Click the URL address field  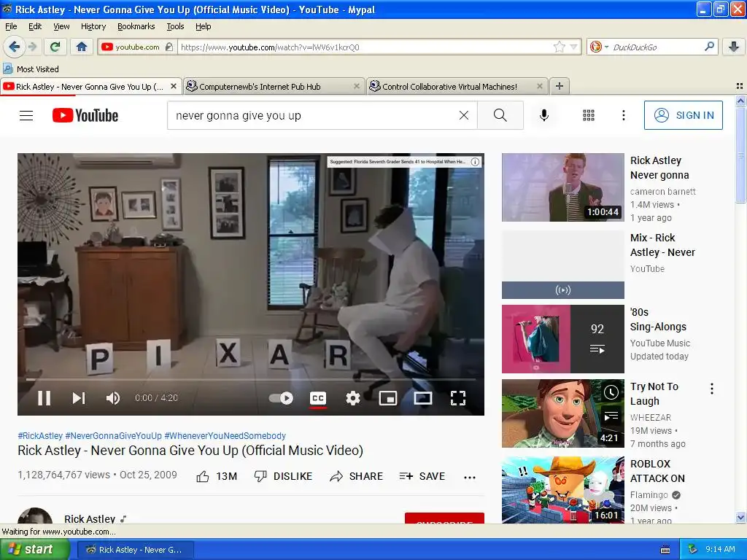365,47
